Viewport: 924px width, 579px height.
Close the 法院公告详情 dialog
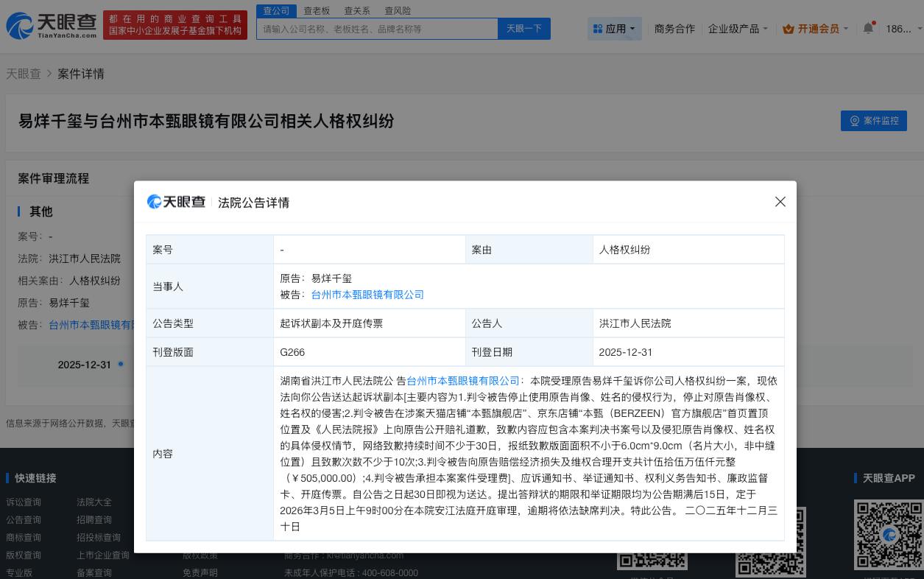pyautogui.click(x=780, y=202)
